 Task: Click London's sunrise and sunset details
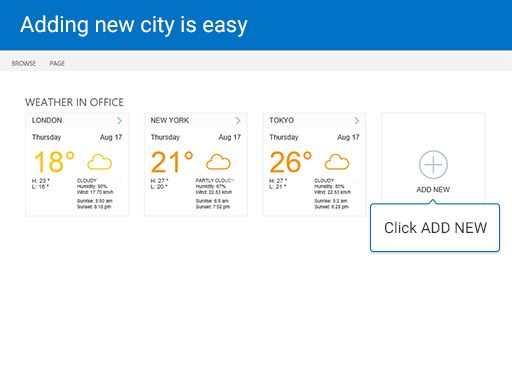click(x=95, y=204)
